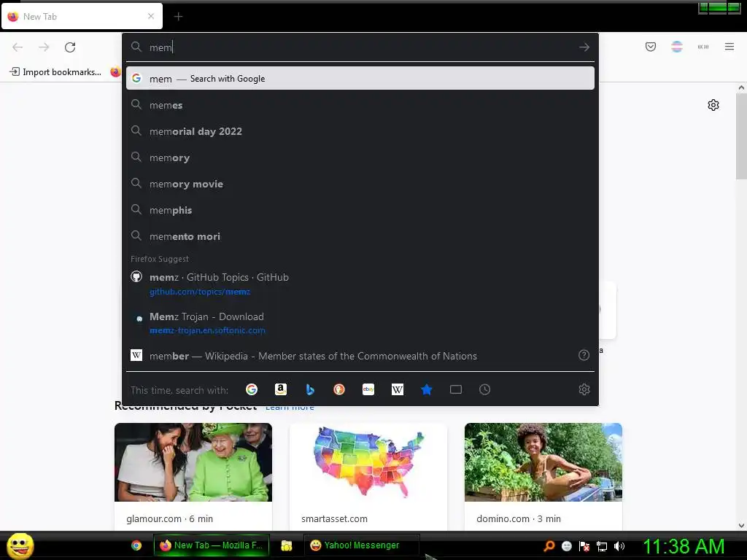This screenshot has height=560, width=747.
Task: Click the help icon on Wikipedia suggestion
Action: (x=584, y=355)
